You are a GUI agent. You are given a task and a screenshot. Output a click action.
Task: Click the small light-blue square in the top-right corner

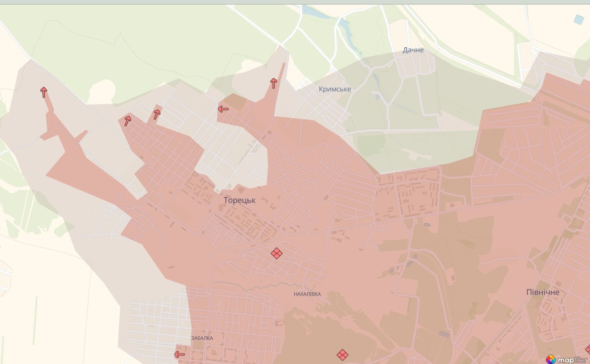(578, 19)
